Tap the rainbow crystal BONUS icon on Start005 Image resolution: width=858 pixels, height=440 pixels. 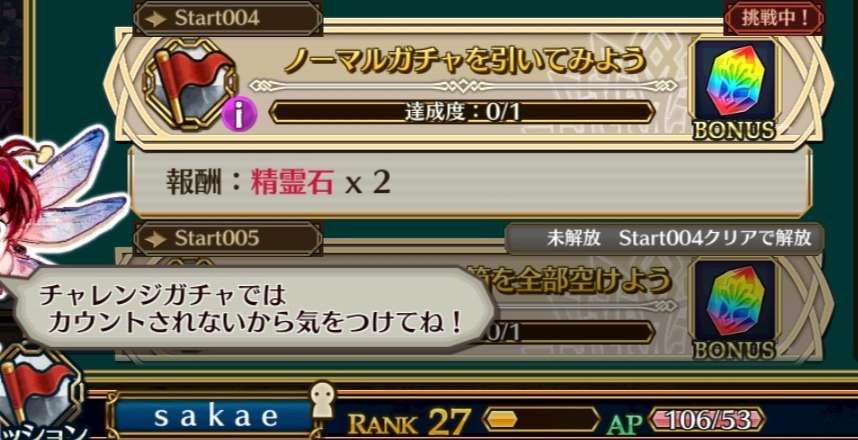coord(734,308)
